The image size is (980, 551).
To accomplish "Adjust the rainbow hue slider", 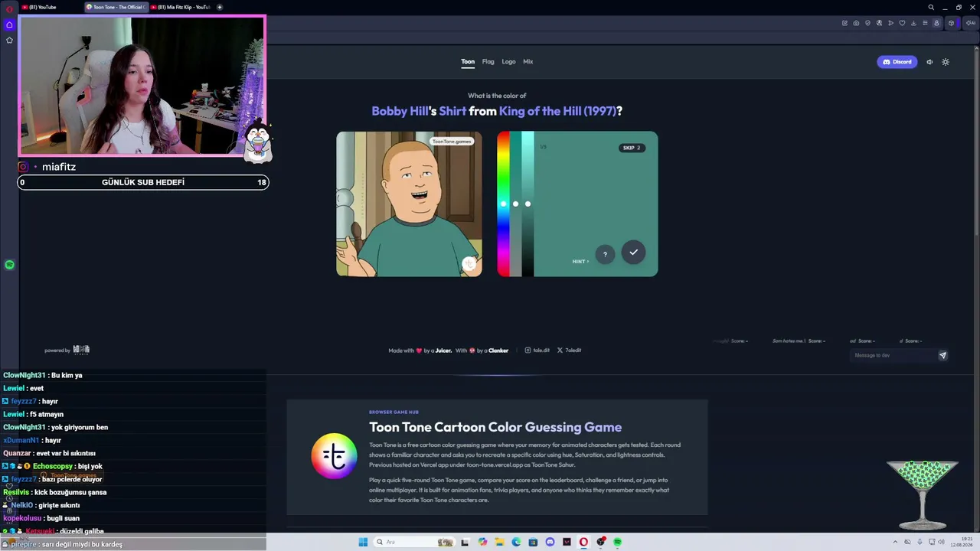I will coord(503,204).
